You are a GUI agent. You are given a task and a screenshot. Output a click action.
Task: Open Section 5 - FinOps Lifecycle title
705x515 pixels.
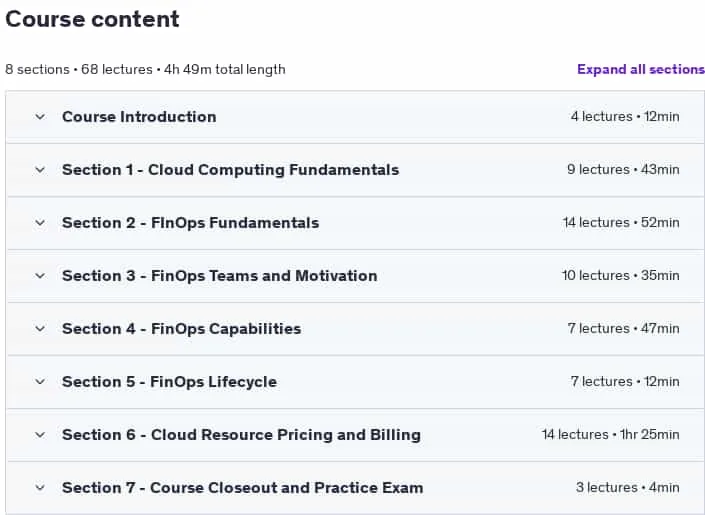pyautogui.click(x=170, y=382)
